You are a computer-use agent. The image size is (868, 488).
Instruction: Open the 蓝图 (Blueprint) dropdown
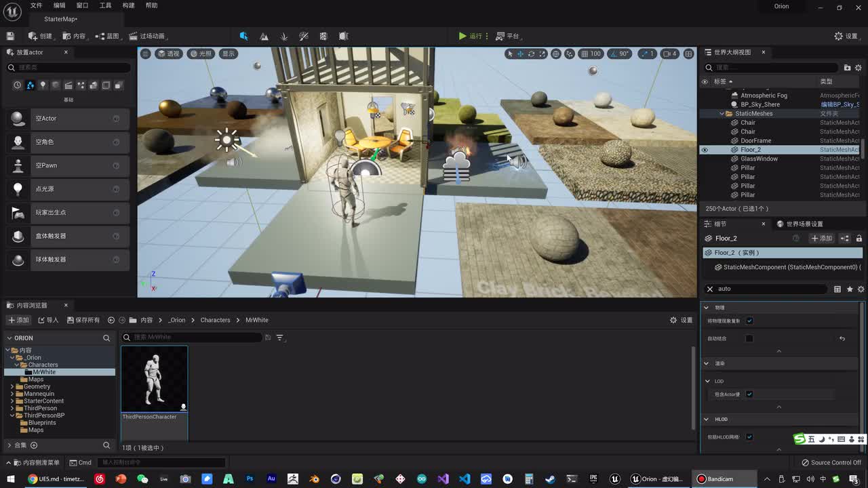coord(107,36)
